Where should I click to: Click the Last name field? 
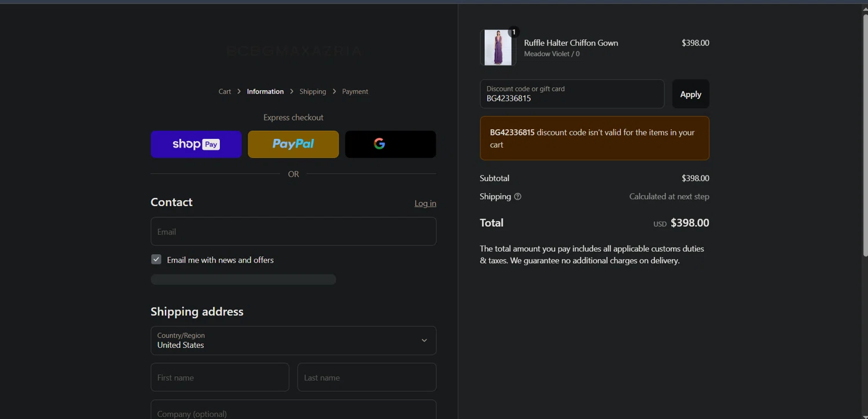(x=366, y=377)
